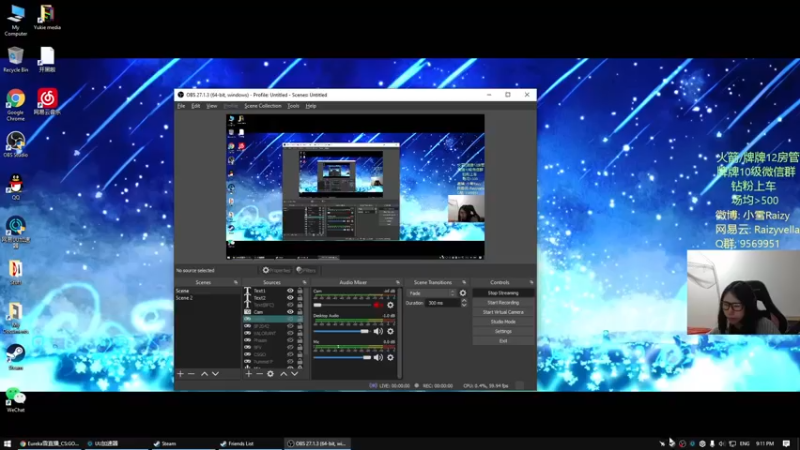Open the QQ penguin desktop icon
800x450 pixels.
pos(16,186)
